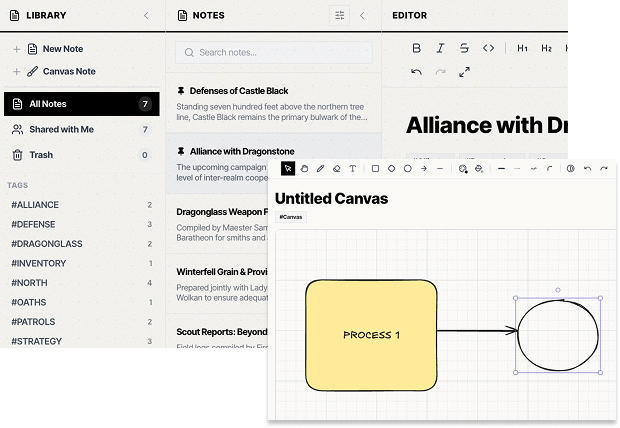620x428 pixels.
Task: Filter by #INVENTORY tag
Action: tap(82, 263)
